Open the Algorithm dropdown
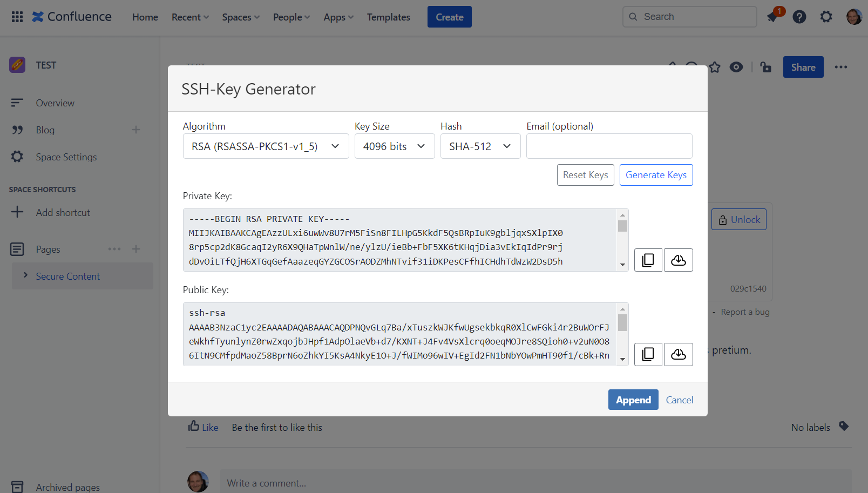Image resolution: width=868 pixels, height=493 pixels. tap(266, 146)
